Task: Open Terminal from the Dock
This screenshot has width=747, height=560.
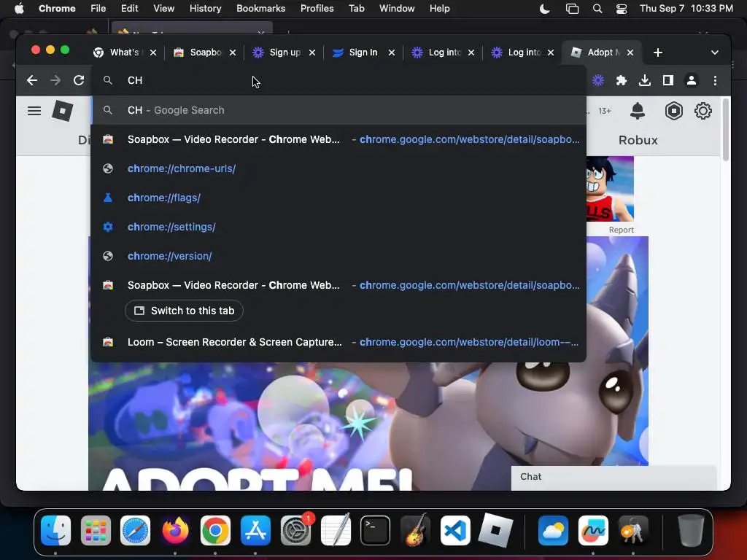Action: [376, 530]
